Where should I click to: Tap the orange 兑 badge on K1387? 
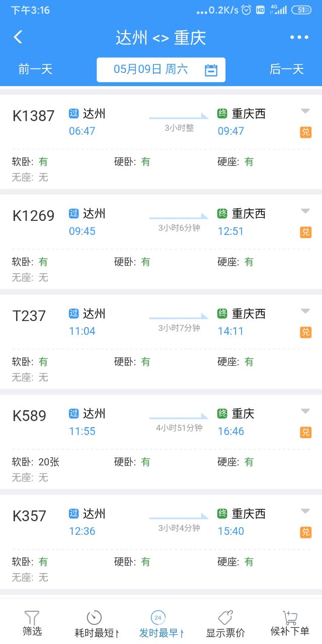[305, 132]
